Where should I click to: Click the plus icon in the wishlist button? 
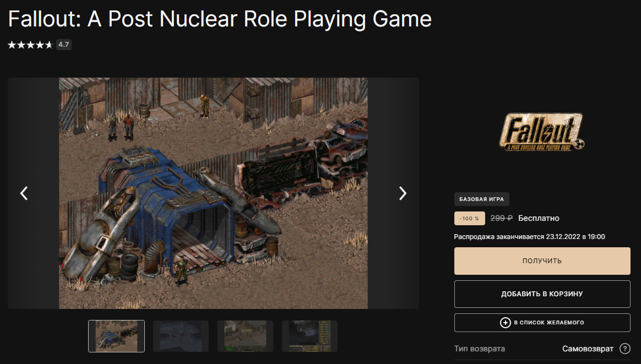coord(506,322)
